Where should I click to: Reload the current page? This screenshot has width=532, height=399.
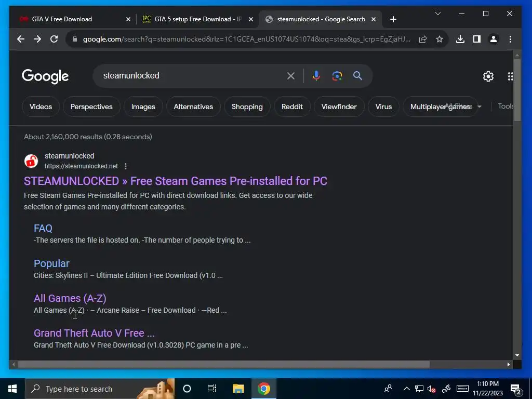coord(54,39)
